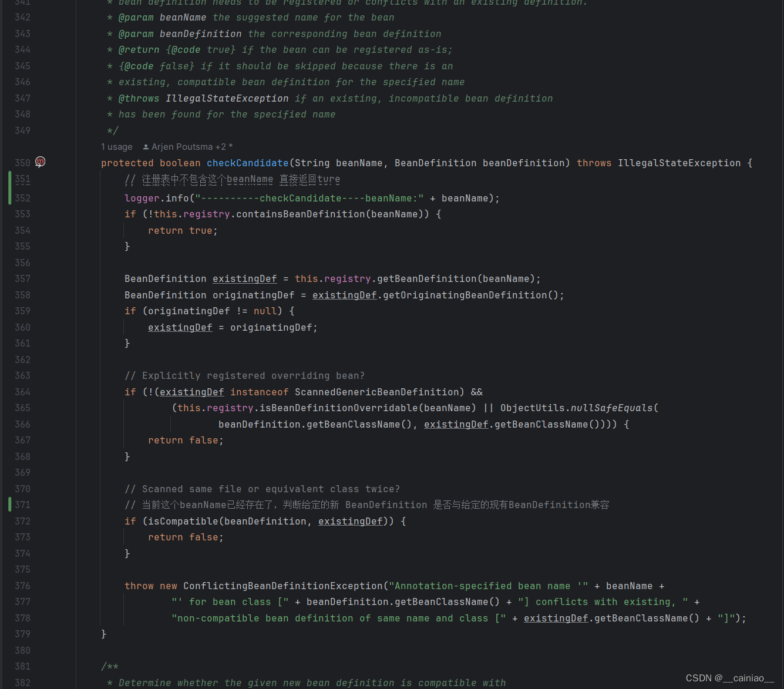Click the "protected" keyword on line 350
The width and height of the screenshot is (784, 689).
click(127, 163)
